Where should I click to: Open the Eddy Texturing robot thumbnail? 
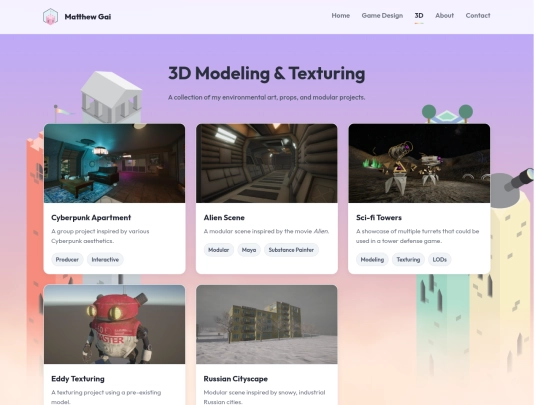click(114, 324)
